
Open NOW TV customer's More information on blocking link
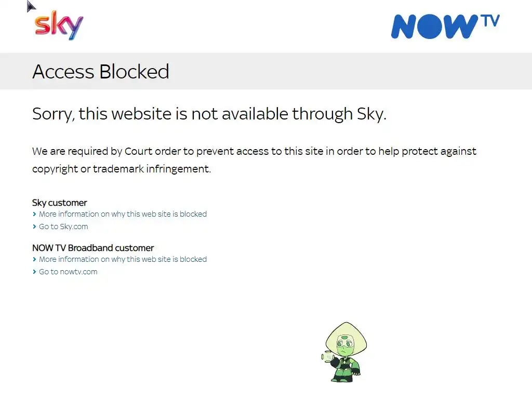point(123,259)
